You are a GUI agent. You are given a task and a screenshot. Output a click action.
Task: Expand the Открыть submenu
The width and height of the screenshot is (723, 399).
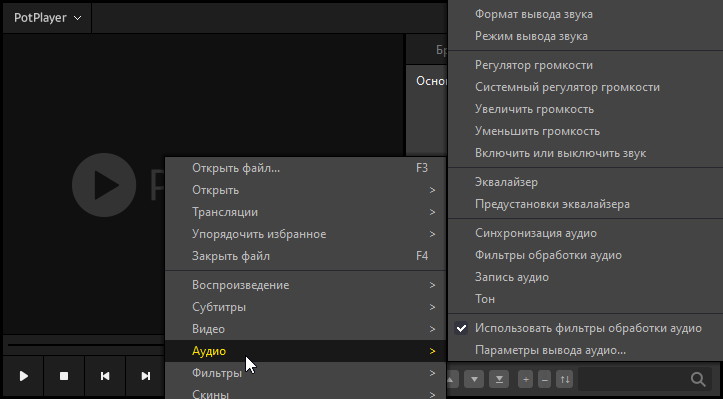[305, 190]
